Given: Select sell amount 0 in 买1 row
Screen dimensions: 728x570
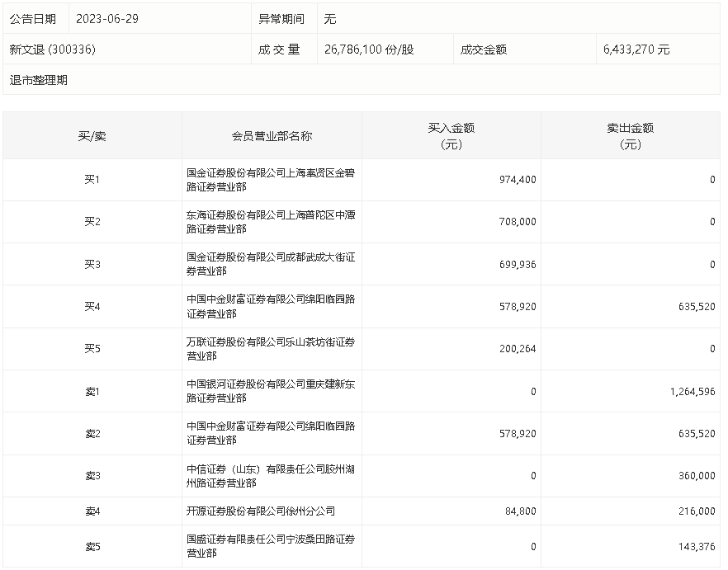Looking at the screenshot, I should (x=712, y=180).
